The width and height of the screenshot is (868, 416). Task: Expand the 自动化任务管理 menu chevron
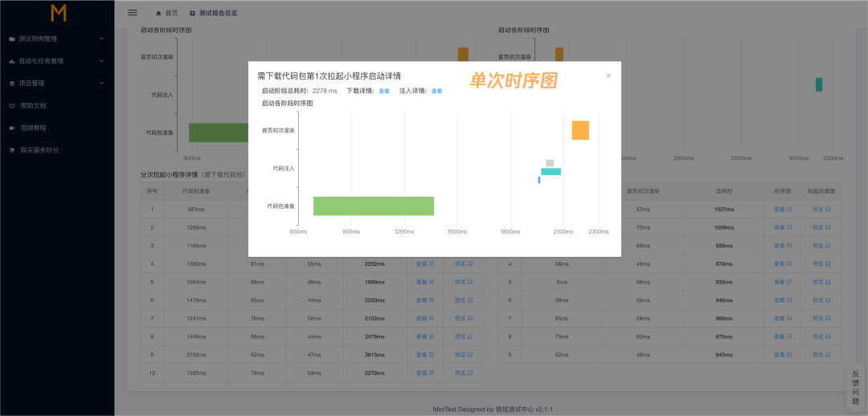pyautogui.click(x=101, y=61)
